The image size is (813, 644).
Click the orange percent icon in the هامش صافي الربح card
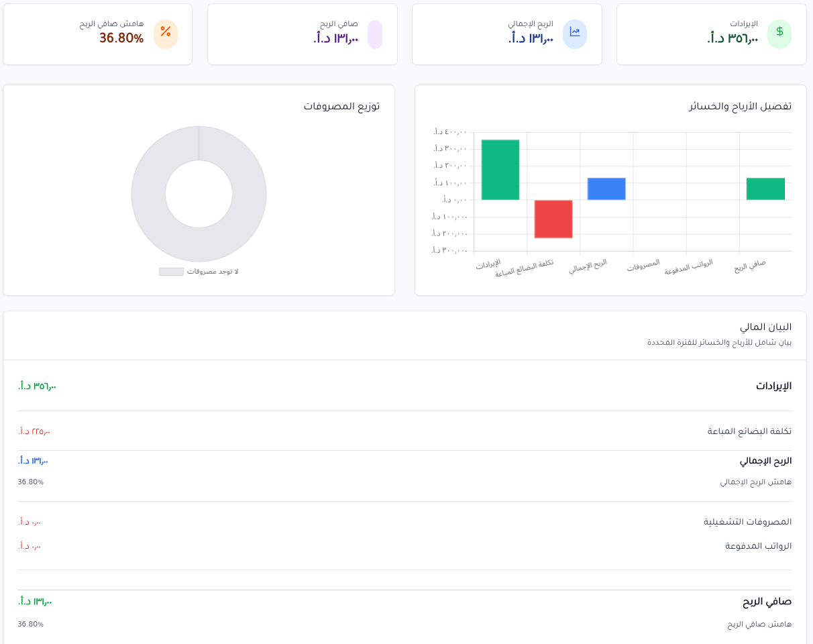point(166,34)
